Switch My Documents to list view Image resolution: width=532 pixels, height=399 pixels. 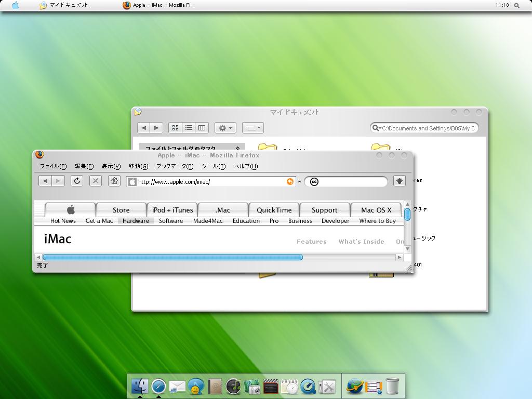tap(189, 128)
